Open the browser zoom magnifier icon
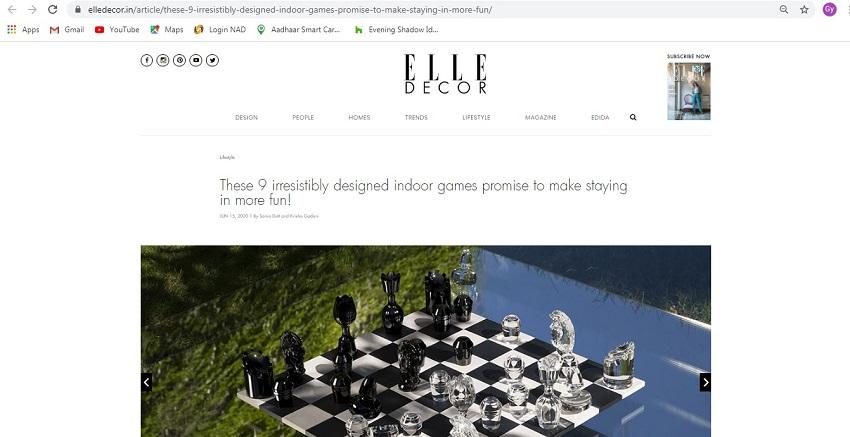This screenshot has height=437, width=850. coord(784,9)
